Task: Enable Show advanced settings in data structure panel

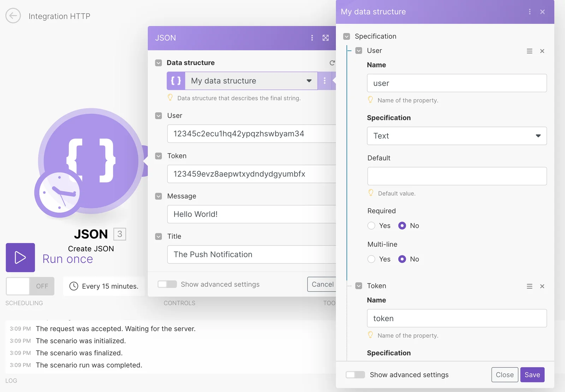Action: (355, 375)
